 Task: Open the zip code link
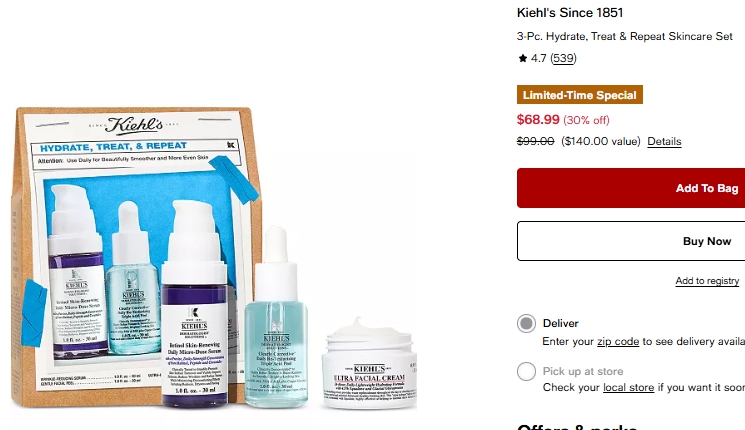click(618, 342)
